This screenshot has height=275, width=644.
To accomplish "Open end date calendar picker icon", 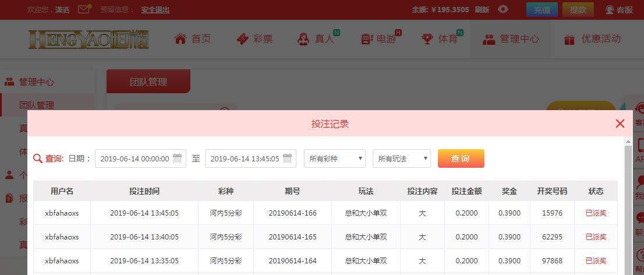I will pos(288,158).
